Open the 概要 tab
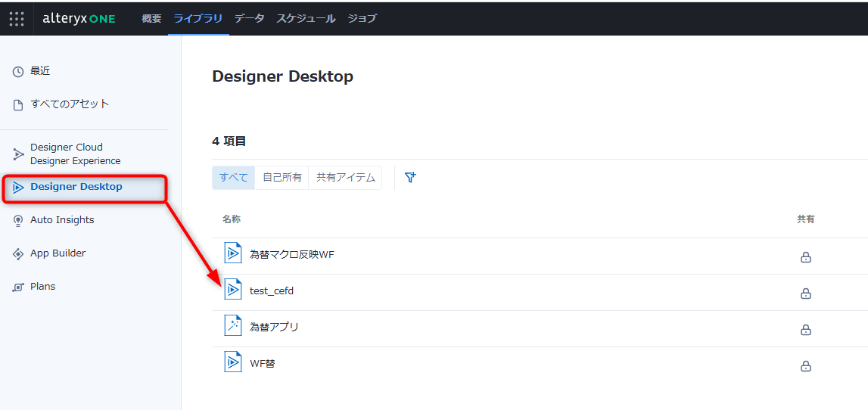 coord(151,18)
